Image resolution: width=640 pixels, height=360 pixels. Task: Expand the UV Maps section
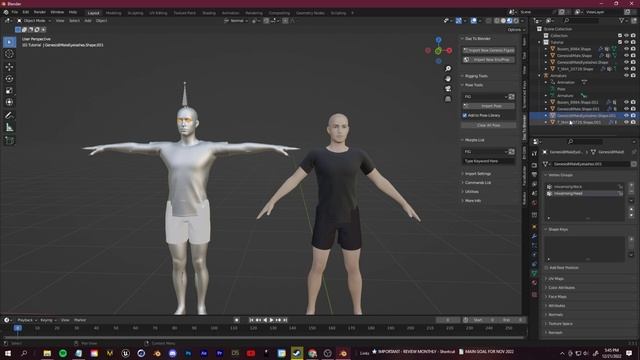tap(555, 279)
